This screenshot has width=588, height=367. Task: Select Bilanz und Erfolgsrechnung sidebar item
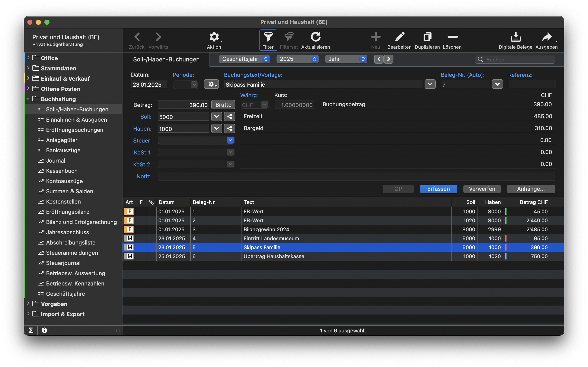pos(81,222)
